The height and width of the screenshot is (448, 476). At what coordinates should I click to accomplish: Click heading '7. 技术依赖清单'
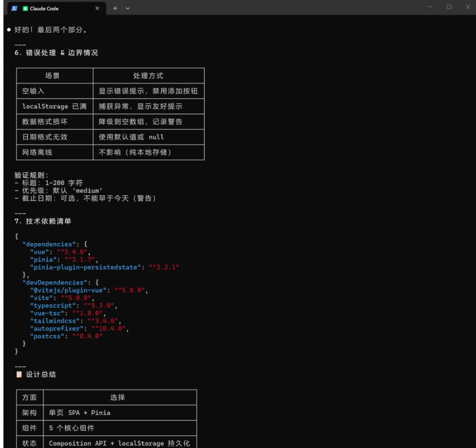point(43,221)
